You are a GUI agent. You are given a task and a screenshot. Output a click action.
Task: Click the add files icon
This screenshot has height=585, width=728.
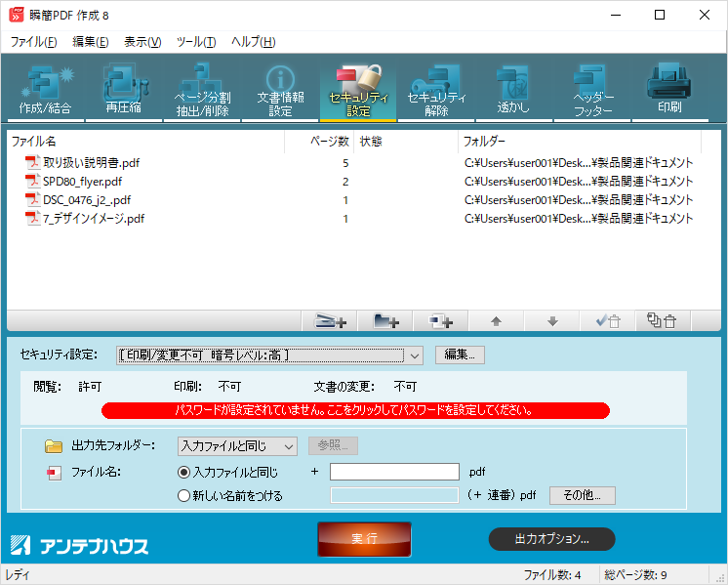(x=441, y=321)
